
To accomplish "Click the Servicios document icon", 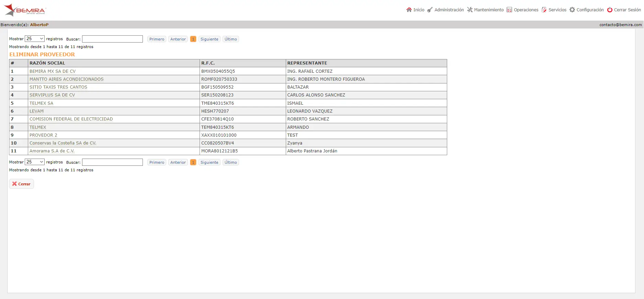I will click(544, 10).
